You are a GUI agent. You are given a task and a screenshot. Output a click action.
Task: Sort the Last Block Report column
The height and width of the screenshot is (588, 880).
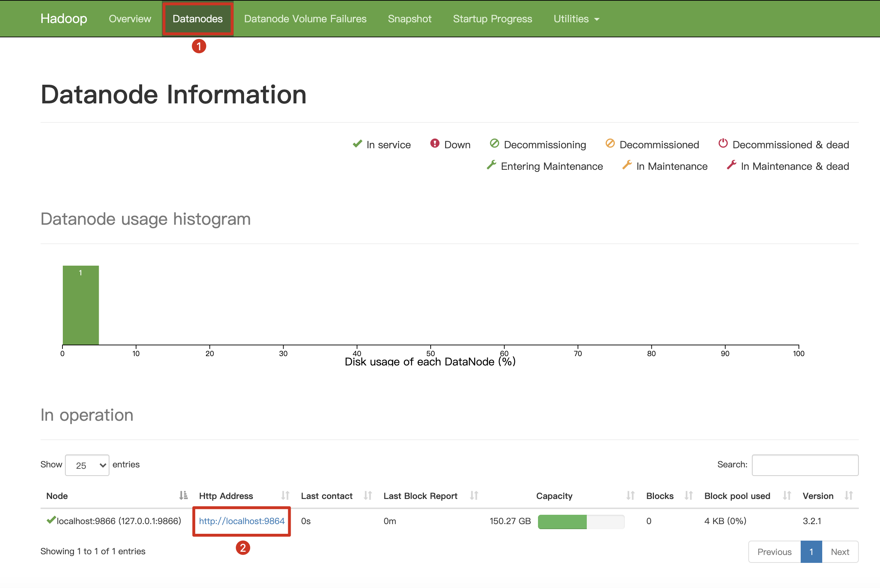(x=474, y=496)
